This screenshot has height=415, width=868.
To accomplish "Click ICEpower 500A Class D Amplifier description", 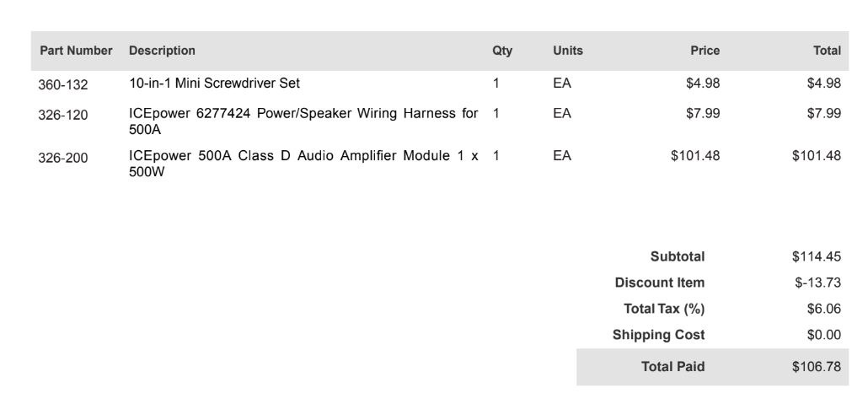I will [x=303, y=164].
